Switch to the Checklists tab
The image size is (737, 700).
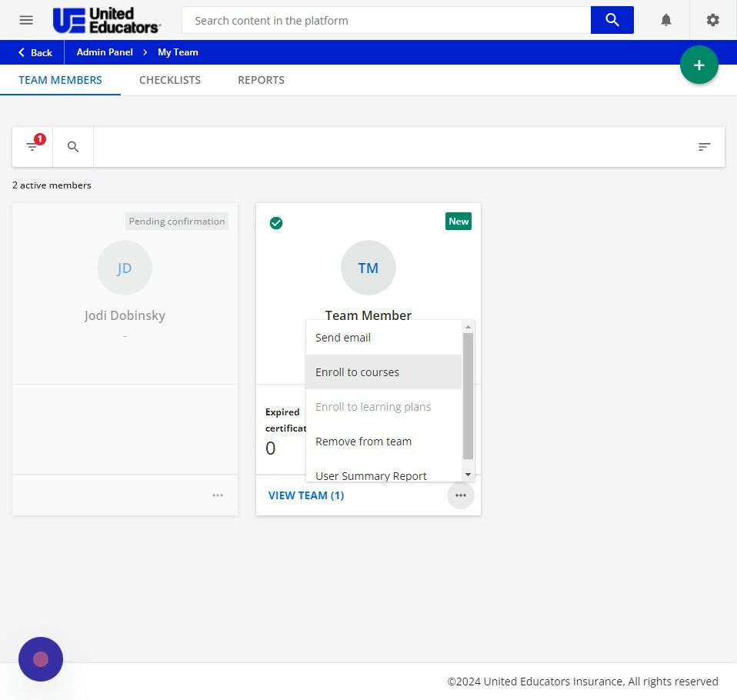coord(170,80)
